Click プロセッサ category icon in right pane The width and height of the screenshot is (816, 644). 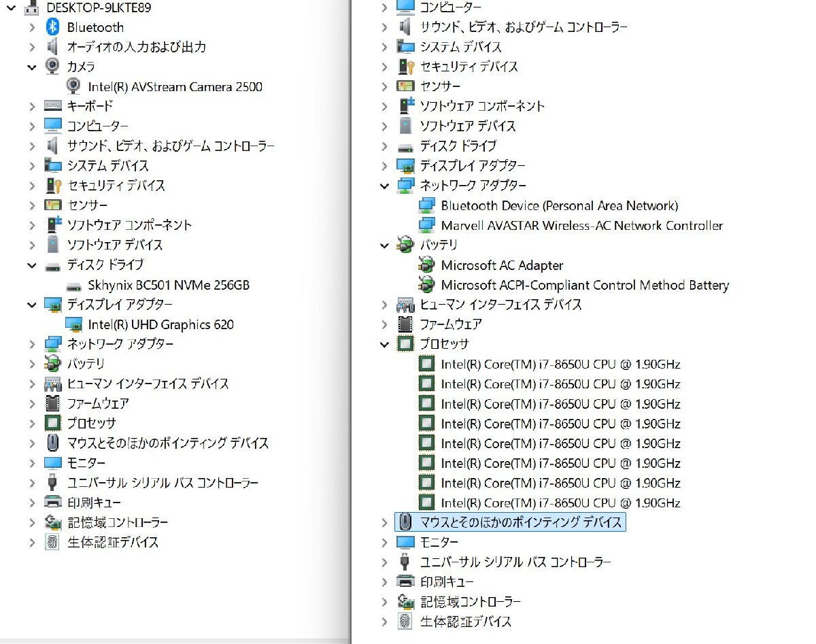(405, 343)
